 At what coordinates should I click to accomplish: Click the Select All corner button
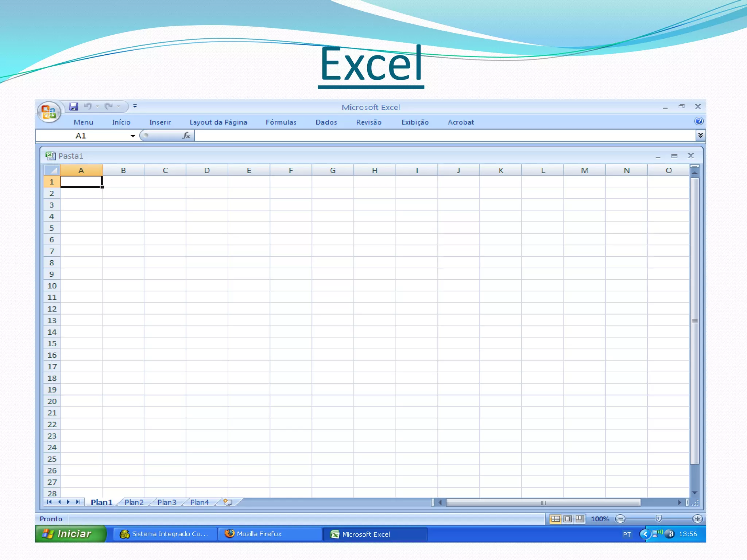point(51,170)
